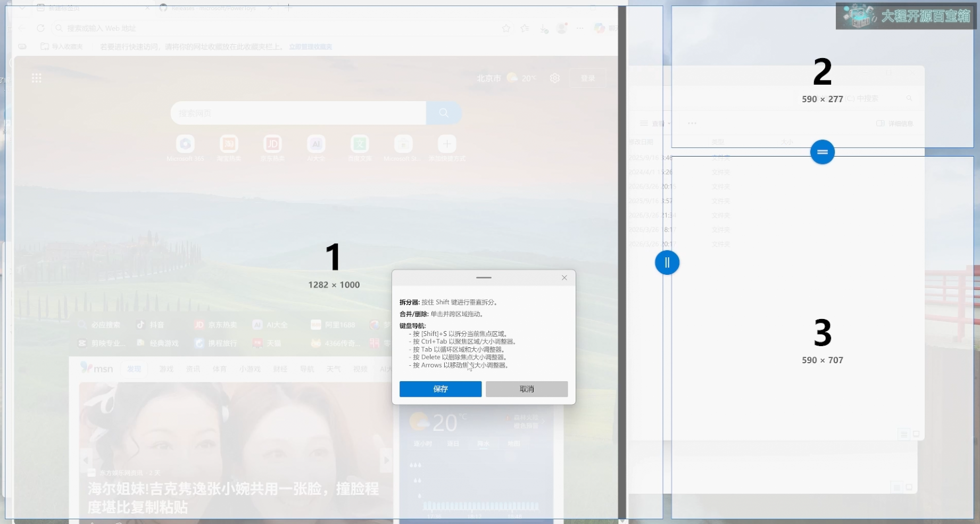Open the Copilot icon in the Edge toolbar
980x524 pixels.
coord(600,28)
